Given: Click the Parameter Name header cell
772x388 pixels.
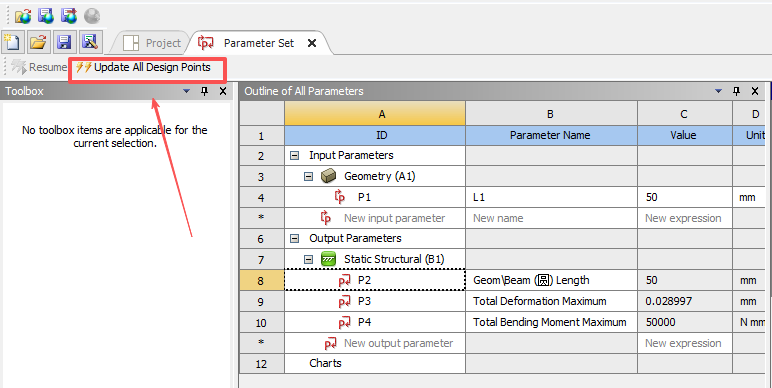Looking at the screenshot, I should [x=551, y=135].
